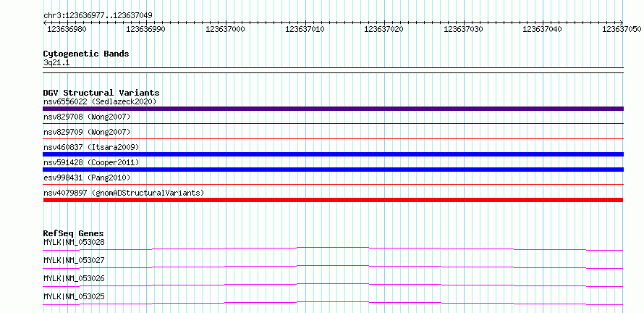Click the thin blue nsv829708 variant line

click(333, 123)
